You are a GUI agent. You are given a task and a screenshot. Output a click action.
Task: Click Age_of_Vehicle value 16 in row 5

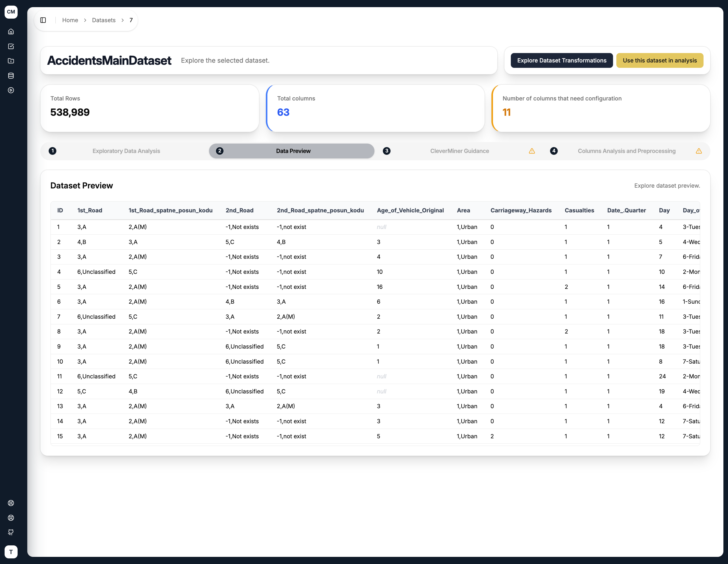pos(380,287)
